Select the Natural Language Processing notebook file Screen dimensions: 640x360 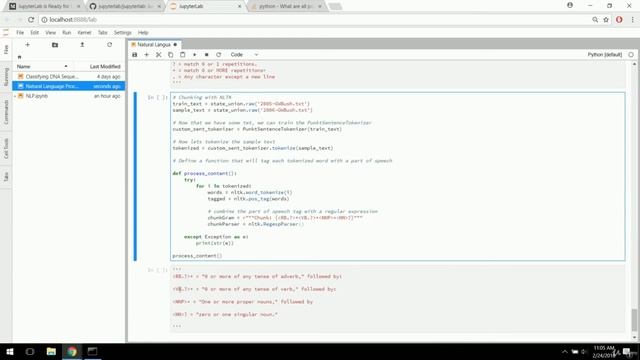[x=69, y=86]
